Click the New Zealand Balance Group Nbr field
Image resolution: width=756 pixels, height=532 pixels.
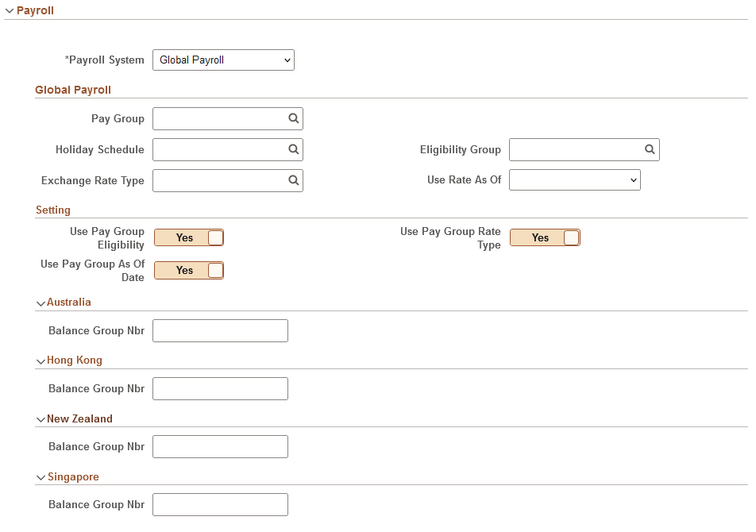point(220,446)
